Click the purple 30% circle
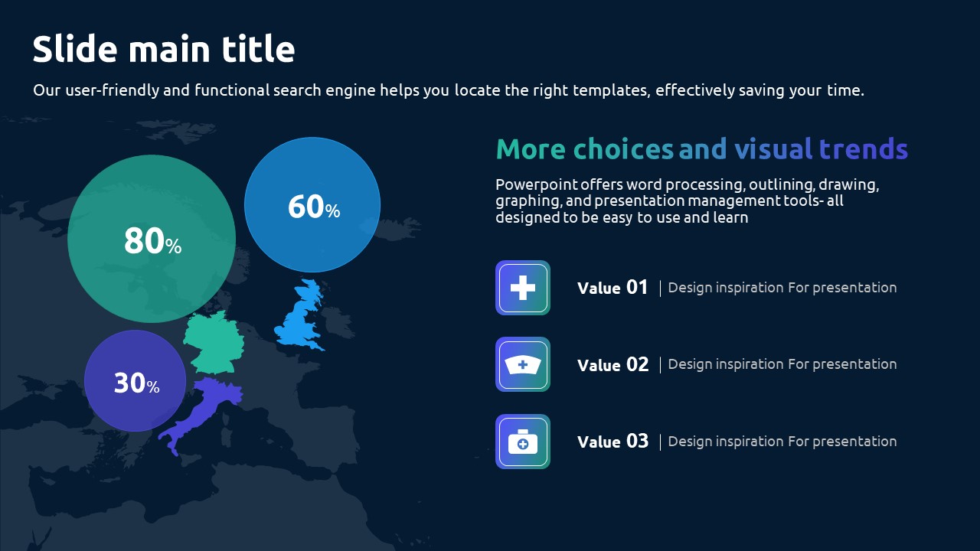The height and width of the screenshot is (551, 980). (136, 381)
